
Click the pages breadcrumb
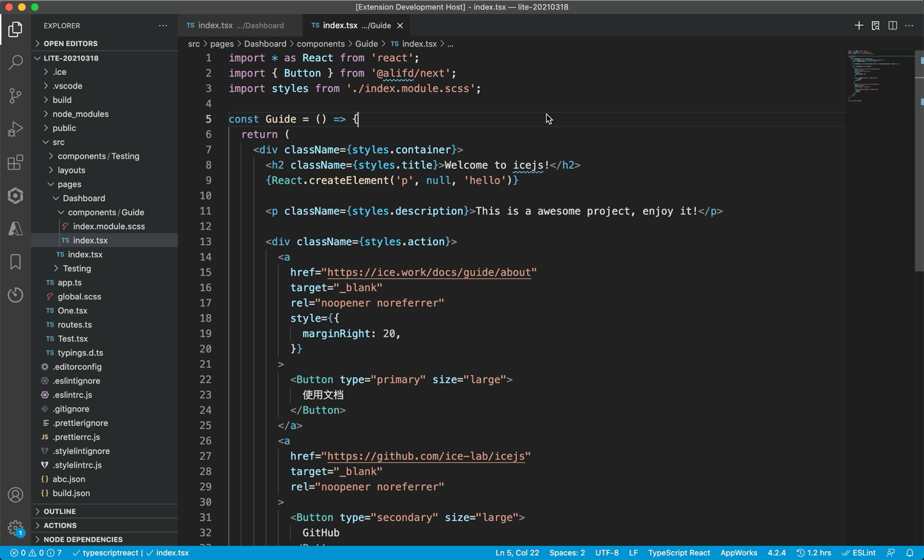[x=222, y=43]
